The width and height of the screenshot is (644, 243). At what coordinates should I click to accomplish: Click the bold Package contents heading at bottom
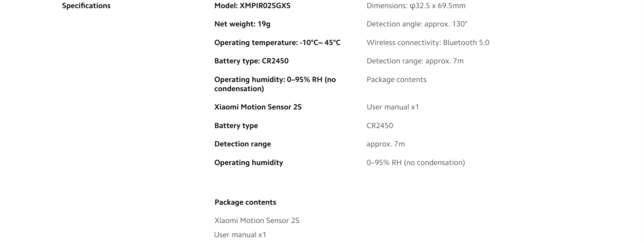tap(245, 202)
